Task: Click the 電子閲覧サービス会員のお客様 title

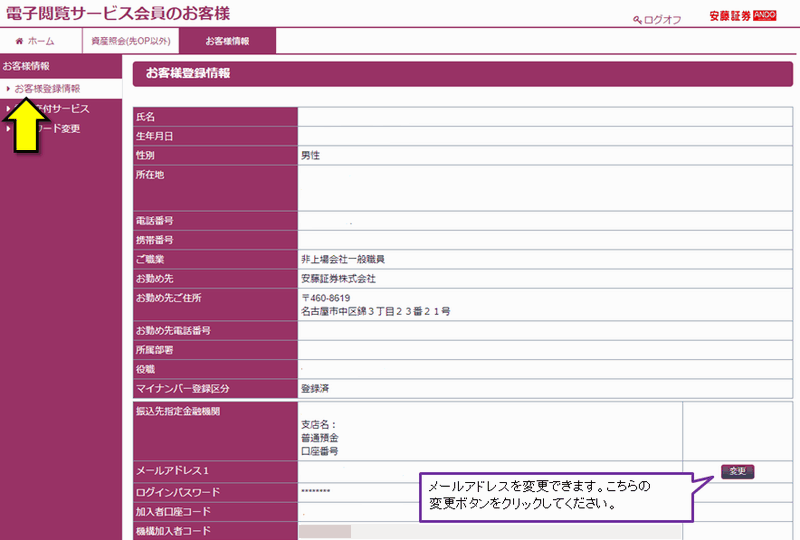Action: (x=118, y=13)
